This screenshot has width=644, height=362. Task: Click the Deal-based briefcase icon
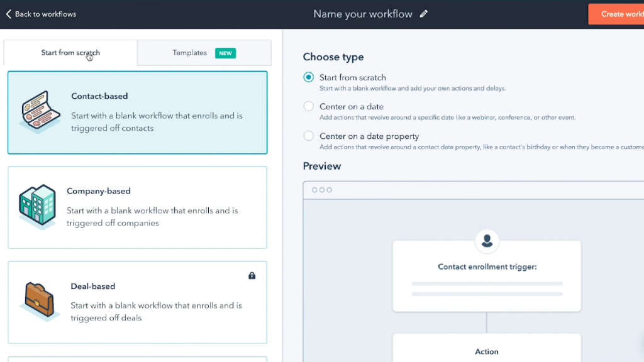pyautogui.click(x=38, y=301)
